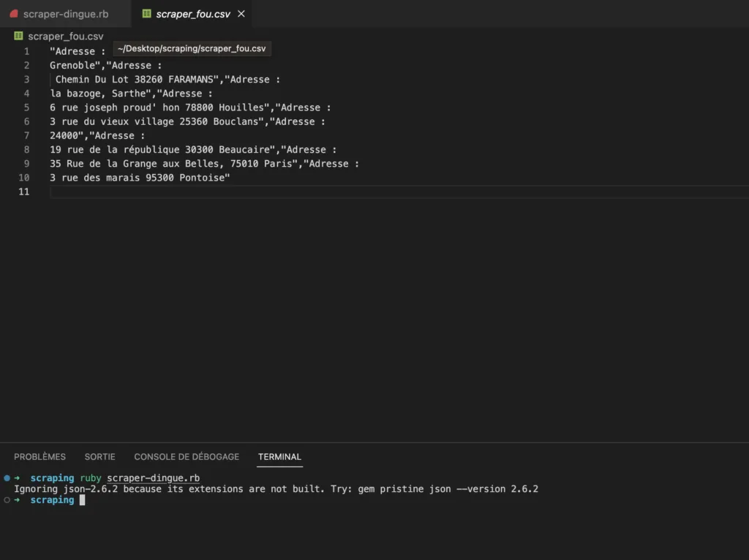Click the blue command status dot in terminal
The image size is (749, 560).
pos(7,478)
